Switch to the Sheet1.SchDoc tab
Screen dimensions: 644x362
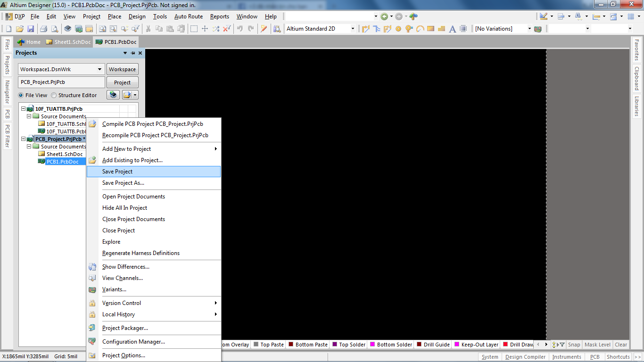click(68, 42)
